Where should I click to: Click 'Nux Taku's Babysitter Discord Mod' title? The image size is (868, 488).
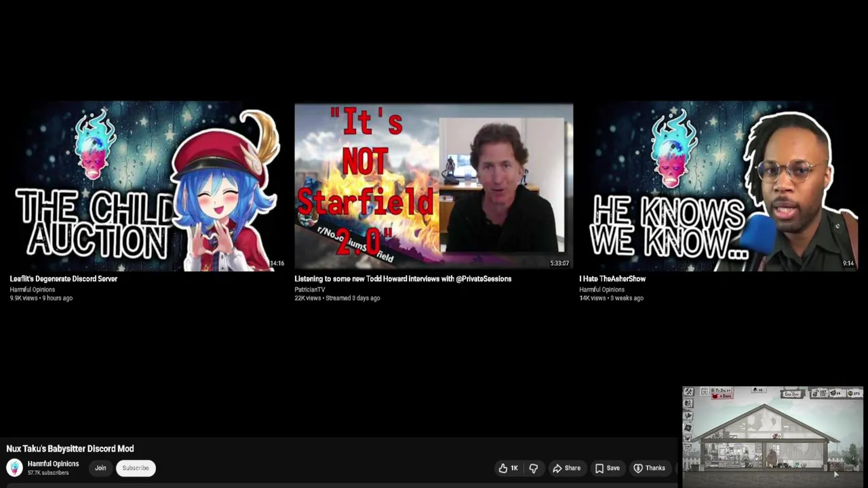(x=70, y=449)
